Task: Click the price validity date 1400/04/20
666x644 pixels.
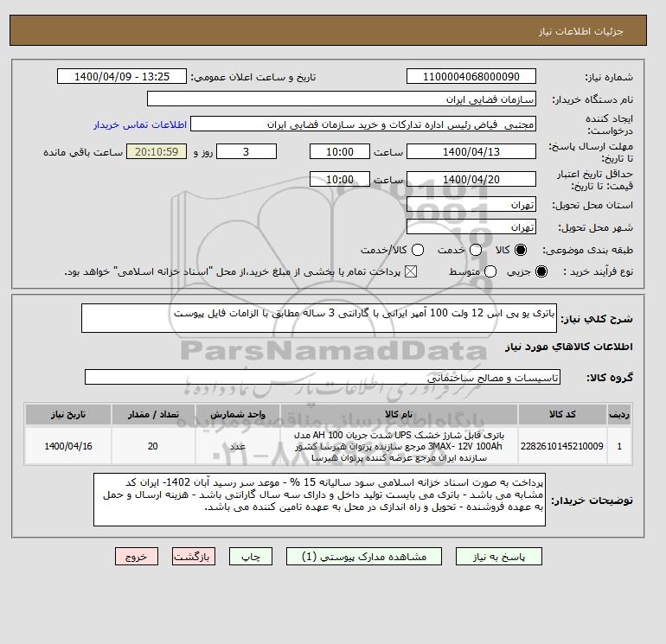Action: (x=471, y=179)
